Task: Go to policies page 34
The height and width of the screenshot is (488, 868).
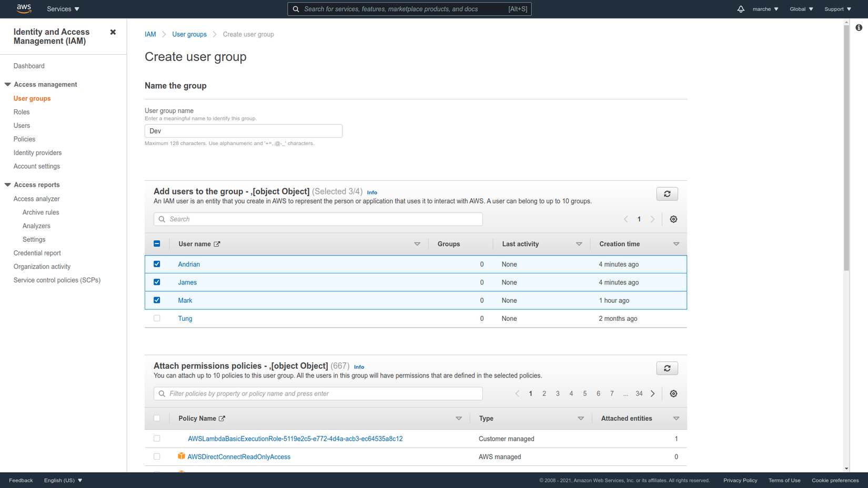Action: pyautogui.click(x=639, y=394)
